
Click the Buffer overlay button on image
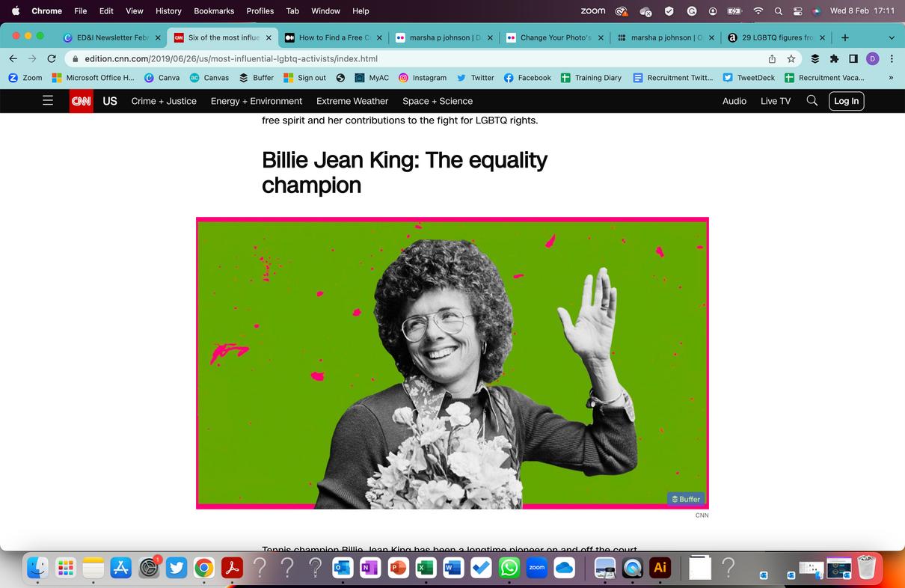coord(687,499)
